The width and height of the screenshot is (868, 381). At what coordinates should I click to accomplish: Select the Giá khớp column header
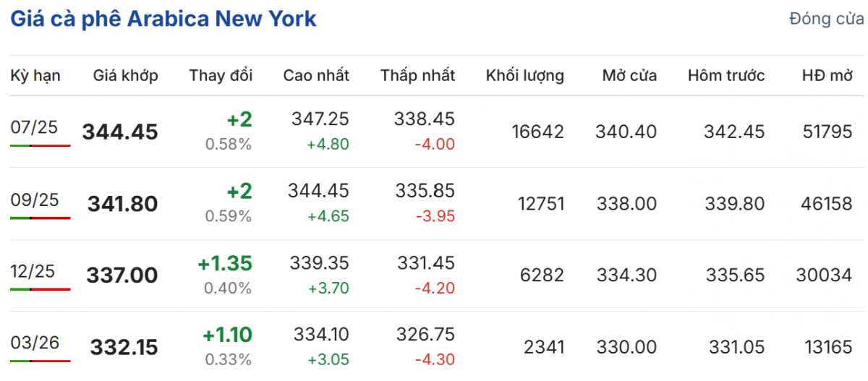pyautogui.click(x=125, y=75)
